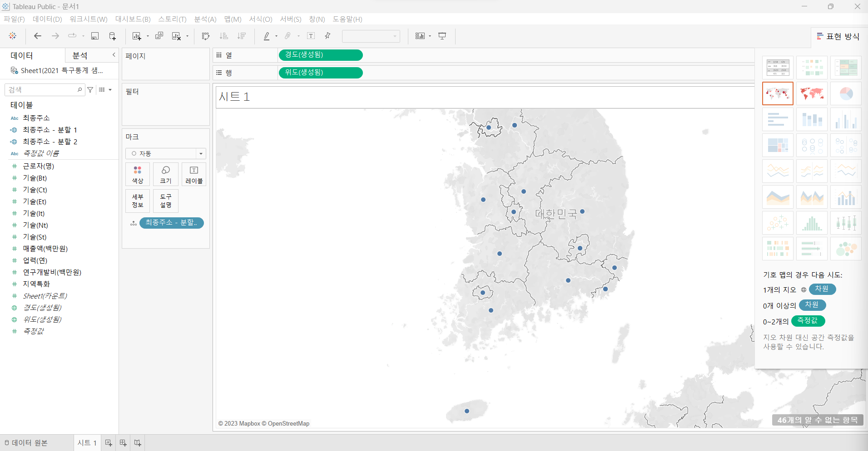This screenshot has height=451, width=868.
Task: Select the 근로자(명) field
Action: point(39,166)
